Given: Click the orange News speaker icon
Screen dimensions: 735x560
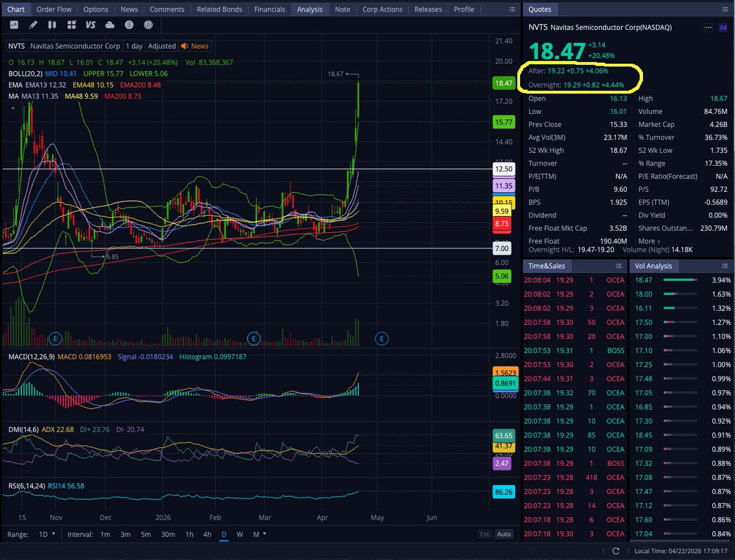Looking at the screenshot, I should pyautogui.click(x=185, y=46).
